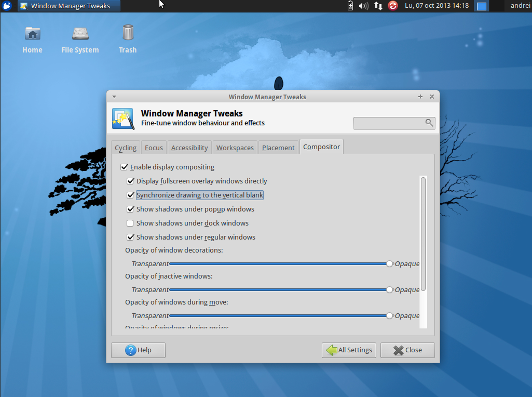The width and height of the screenshot is (532, 397).
Task: Open the red updates notifier icon
Action: point(392,6)
